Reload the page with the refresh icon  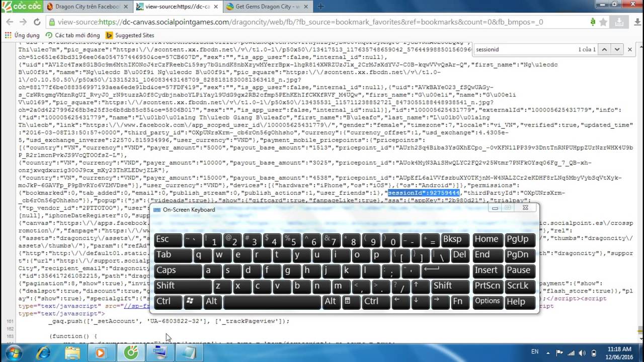(x=37, y=22)
